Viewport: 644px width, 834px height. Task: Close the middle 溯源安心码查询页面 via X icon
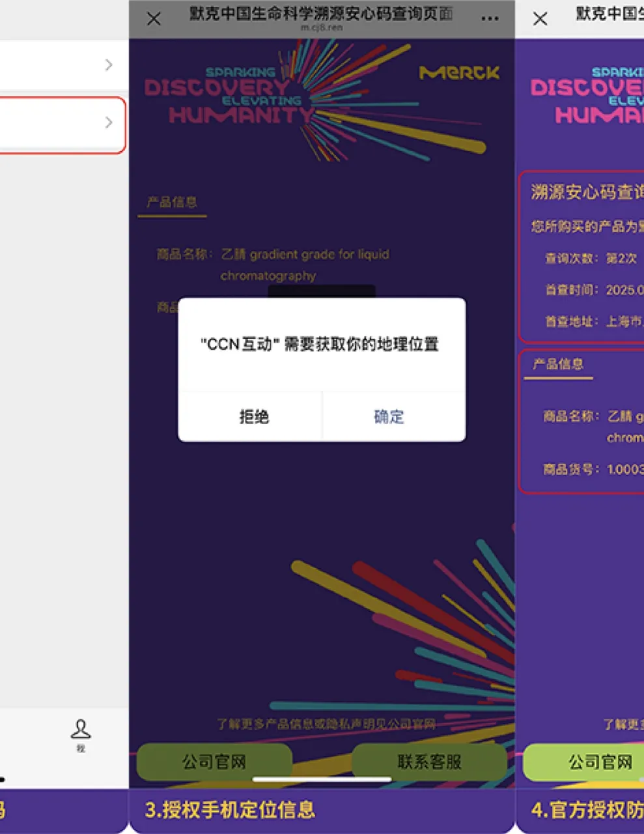154,19
